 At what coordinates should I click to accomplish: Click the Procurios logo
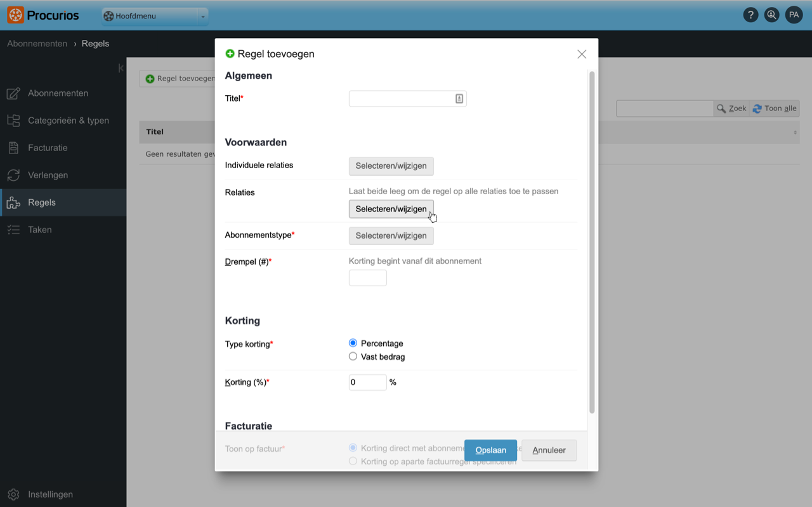pyautogui.click(x=43, y=15)
